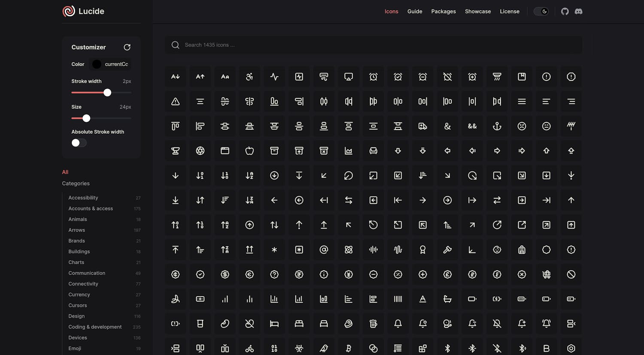The width and height of the screenshot is (644, 355).
Task: Show the Coding & development category
Action: click(x=95, y=327)
